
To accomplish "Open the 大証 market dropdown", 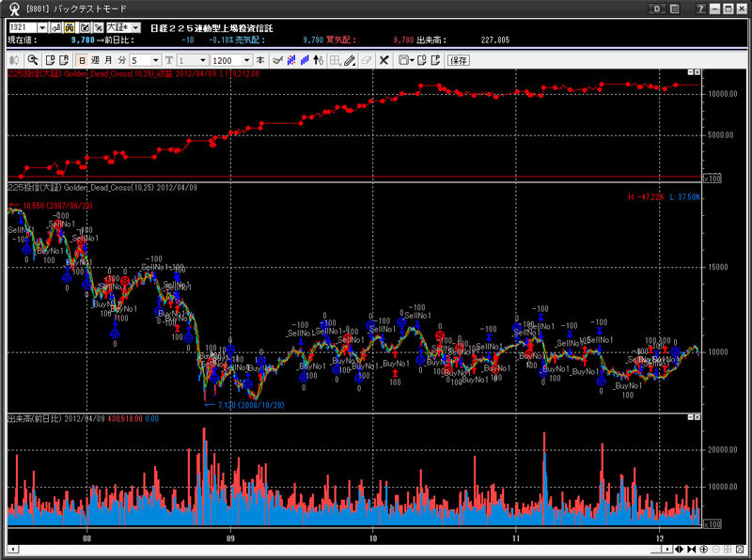I will click(x=135, y=28).
